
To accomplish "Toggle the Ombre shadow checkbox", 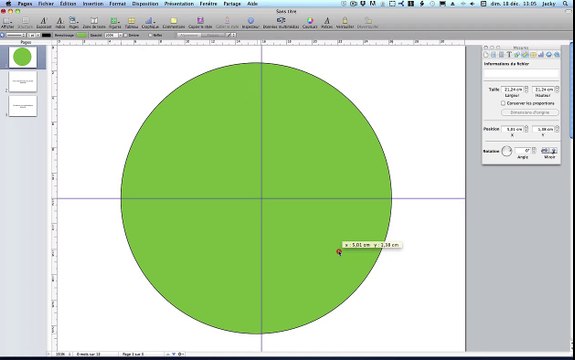I will (126, 35).
